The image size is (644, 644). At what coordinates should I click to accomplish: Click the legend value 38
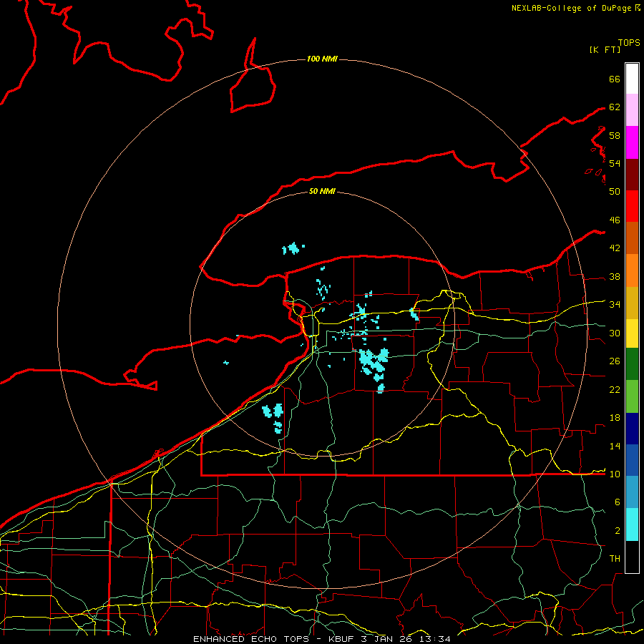615,276
